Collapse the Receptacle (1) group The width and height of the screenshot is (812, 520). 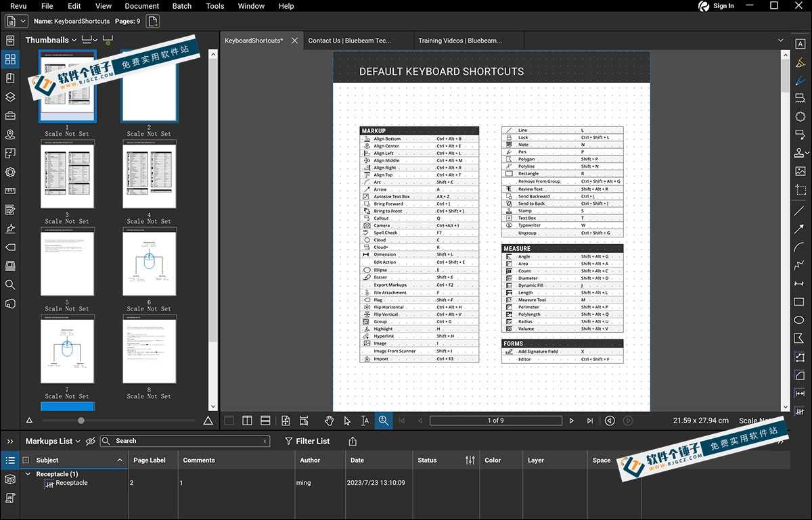pos(28,474)
